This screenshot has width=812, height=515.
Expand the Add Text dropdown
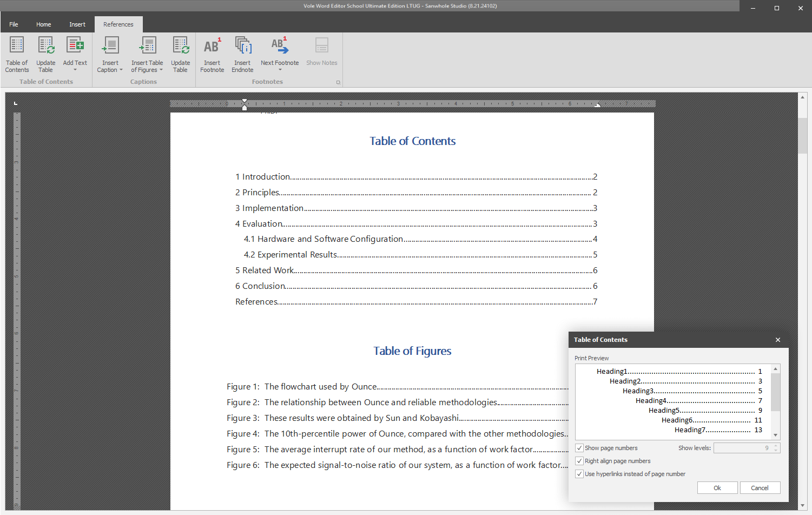click(x=75, y=70)
